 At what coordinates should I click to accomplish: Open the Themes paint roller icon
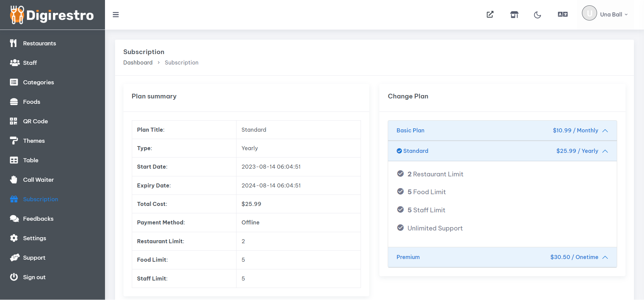coord(14,141)
